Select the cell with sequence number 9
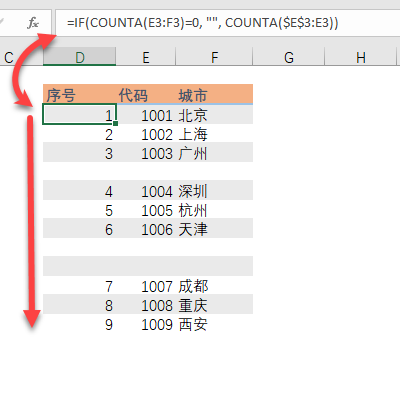Screen dimensions: 400x393 (x=79, y=324)
